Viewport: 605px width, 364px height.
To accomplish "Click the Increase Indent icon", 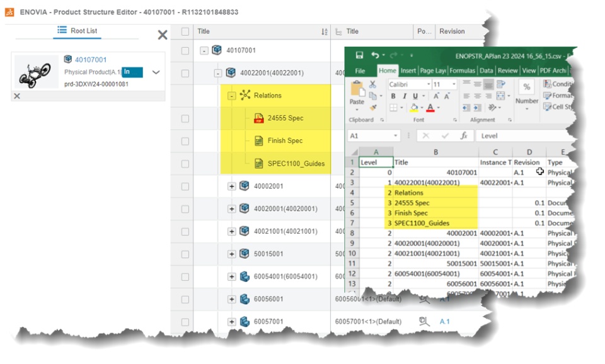I will pos(478,108).
